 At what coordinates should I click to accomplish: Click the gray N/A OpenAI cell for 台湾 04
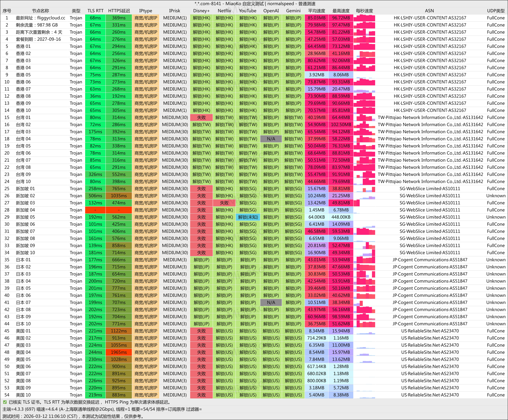click(x=271, y=139)
